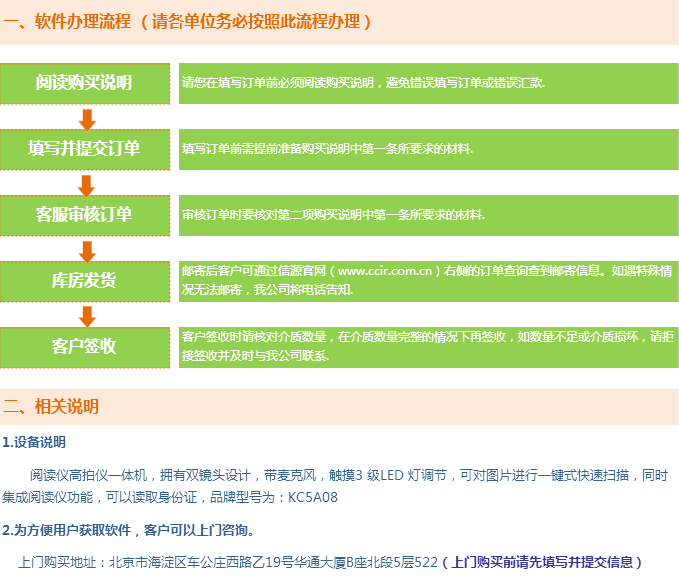Image resolution: width=679 pixels, height=578 pixels.
Task: Select the 阅读购买说明 step box
Action: 85,83
